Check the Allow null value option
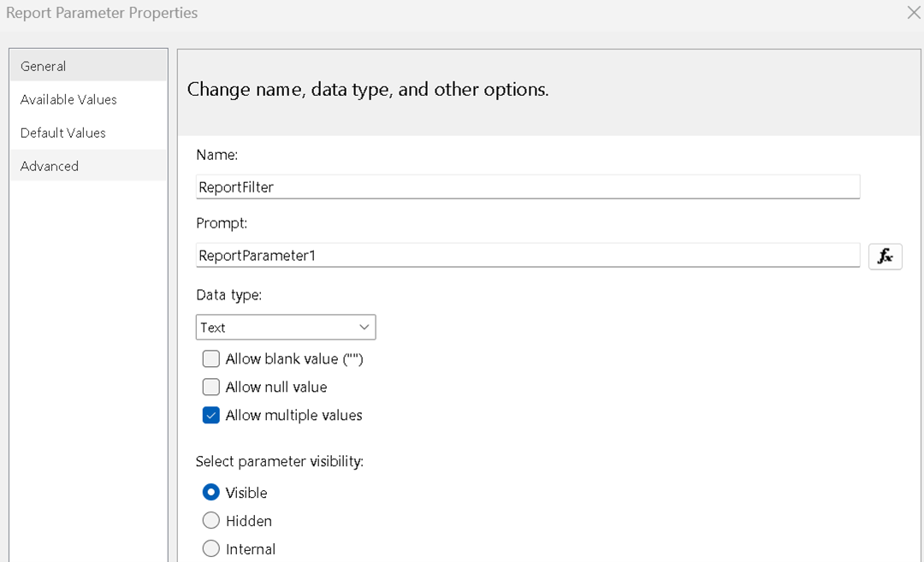Screen dimensions: 924x562 click(x=211, y=387)
